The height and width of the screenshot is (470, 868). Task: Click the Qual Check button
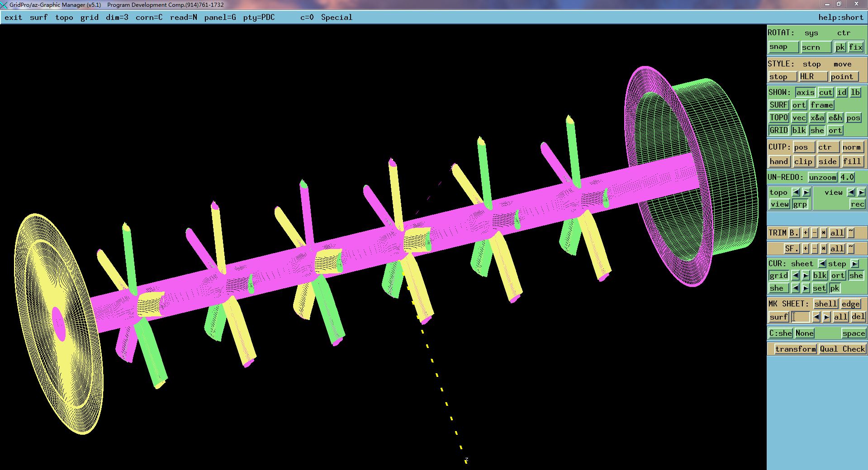click(842, 349)
